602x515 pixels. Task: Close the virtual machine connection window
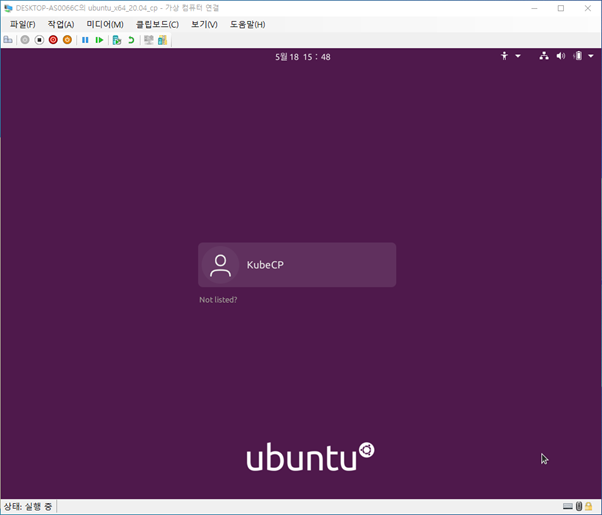pos(588,8)
